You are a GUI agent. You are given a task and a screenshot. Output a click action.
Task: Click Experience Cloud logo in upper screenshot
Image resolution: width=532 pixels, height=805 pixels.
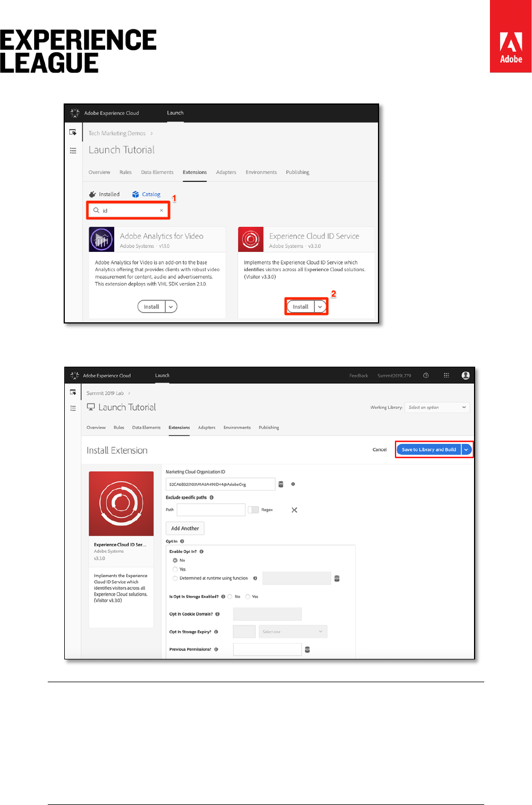[x=75, y=113]
